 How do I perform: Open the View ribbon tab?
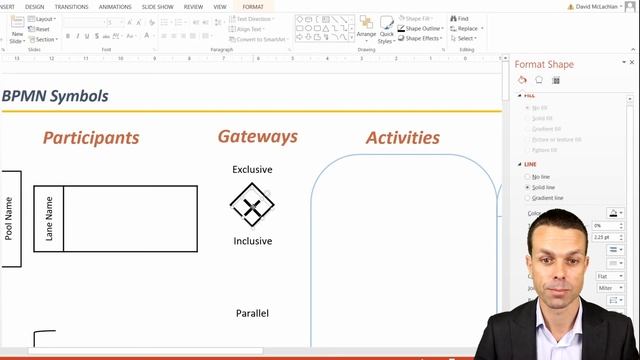click(x=220, y=7)
